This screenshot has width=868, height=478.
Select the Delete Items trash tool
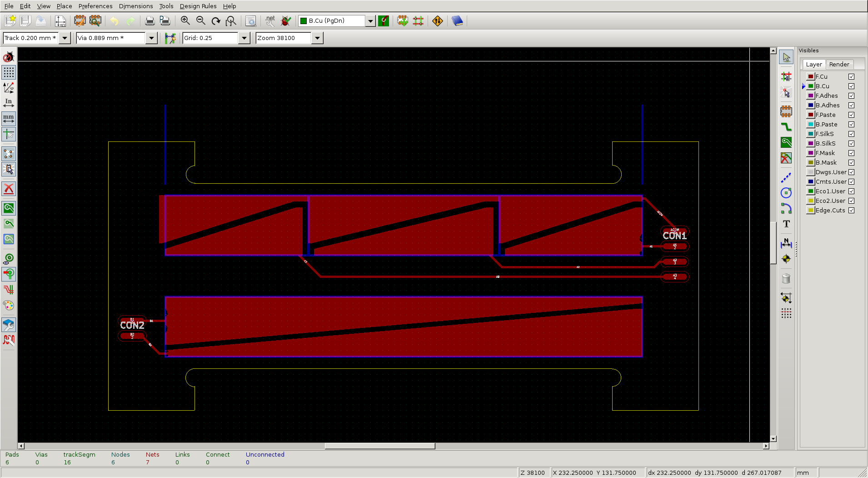[786, 279]
